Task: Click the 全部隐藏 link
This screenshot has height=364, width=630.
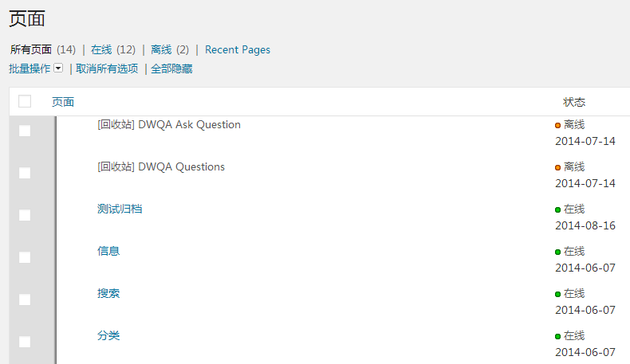Action: [x=171, y=68]
